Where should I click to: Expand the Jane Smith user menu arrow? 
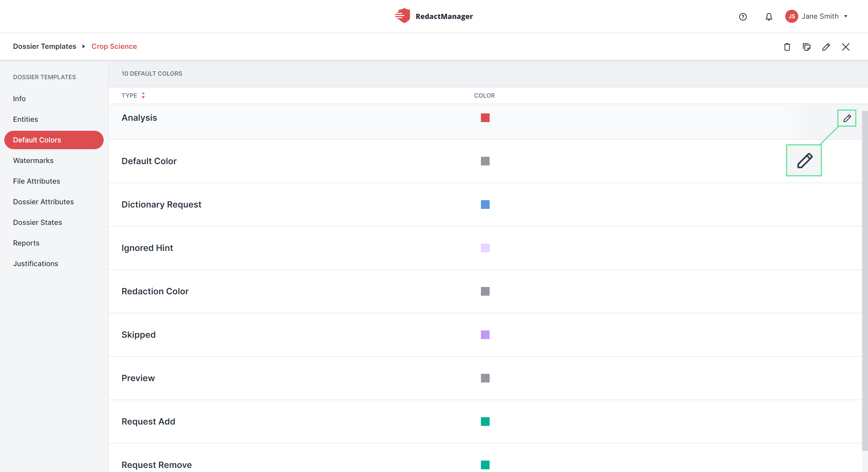pos(845,16)
